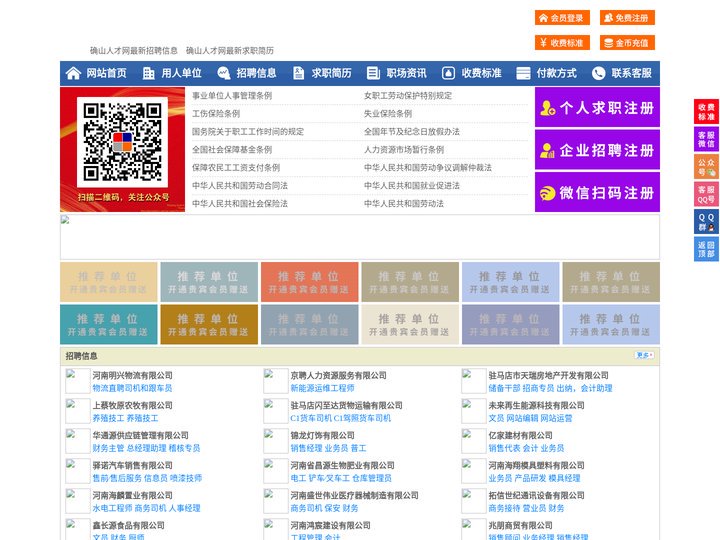Click the 返回顶部 floating sidebar button
Viewport: 720px width, 540px height.
click(x=706, y=249)
